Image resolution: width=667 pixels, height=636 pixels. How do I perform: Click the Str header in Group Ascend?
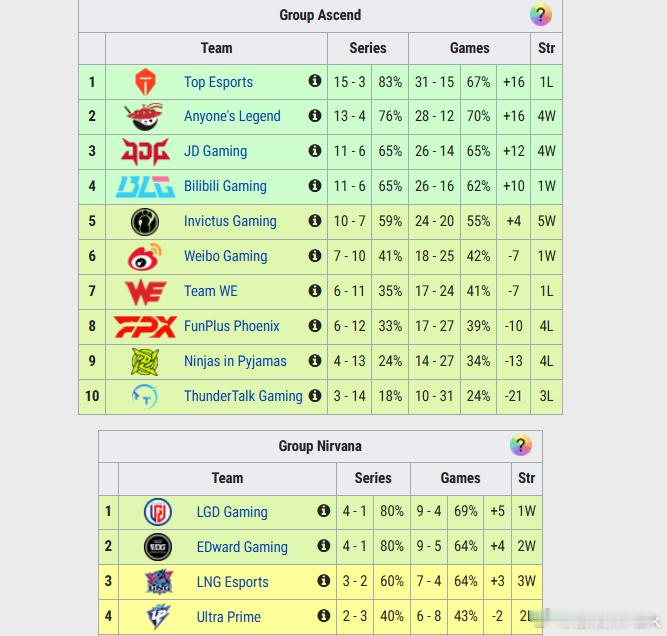[546, 48]
